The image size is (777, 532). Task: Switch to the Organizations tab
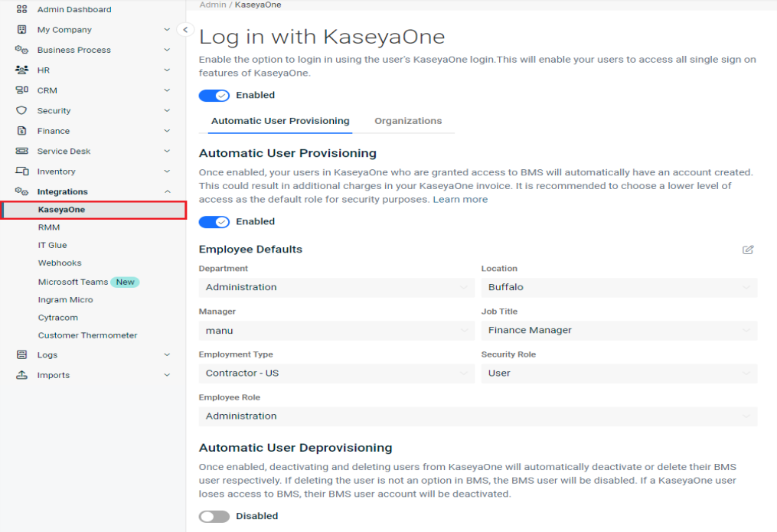pos(408,121)
